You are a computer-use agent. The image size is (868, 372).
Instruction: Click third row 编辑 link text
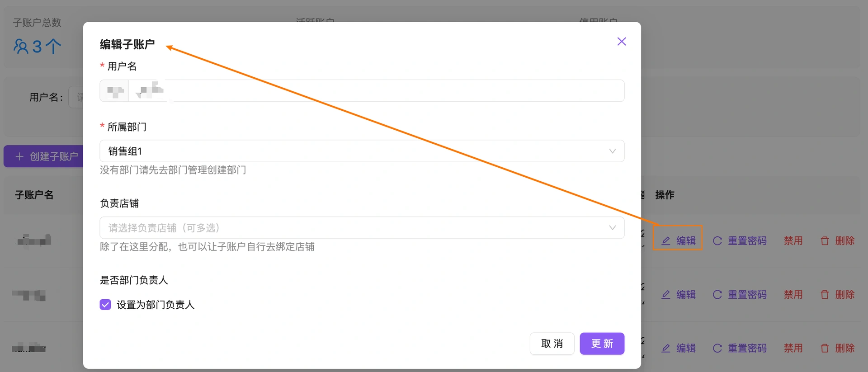686,348
